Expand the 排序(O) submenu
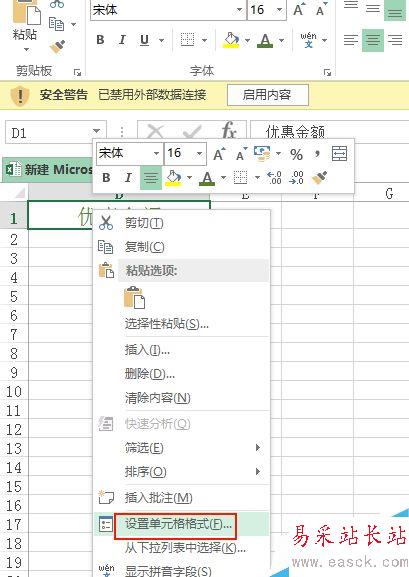Screen dimensions: 409x577 tap(182, 471)
